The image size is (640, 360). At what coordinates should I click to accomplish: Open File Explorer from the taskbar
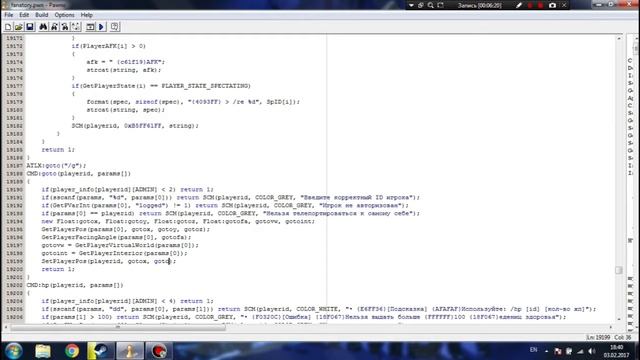(42, 351)
